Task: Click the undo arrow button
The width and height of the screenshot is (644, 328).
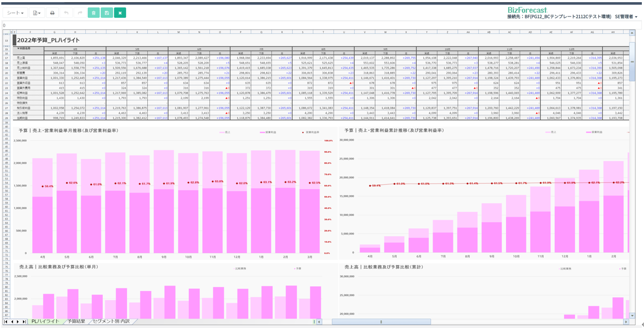Action: [66, 13]
